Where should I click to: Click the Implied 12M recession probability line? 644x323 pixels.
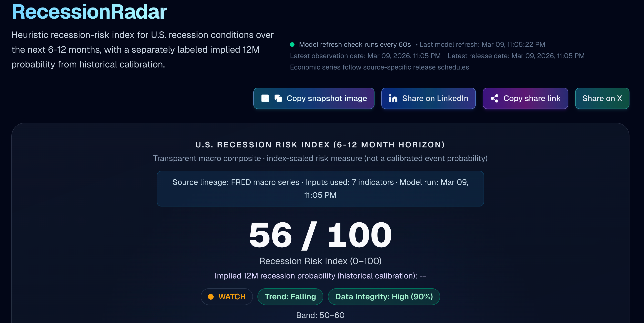pyautogui.click(x=320, y=276)
